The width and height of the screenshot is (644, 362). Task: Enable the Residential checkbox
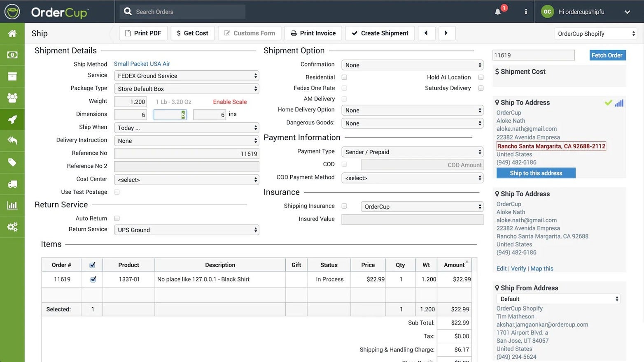tap(344, 77)
